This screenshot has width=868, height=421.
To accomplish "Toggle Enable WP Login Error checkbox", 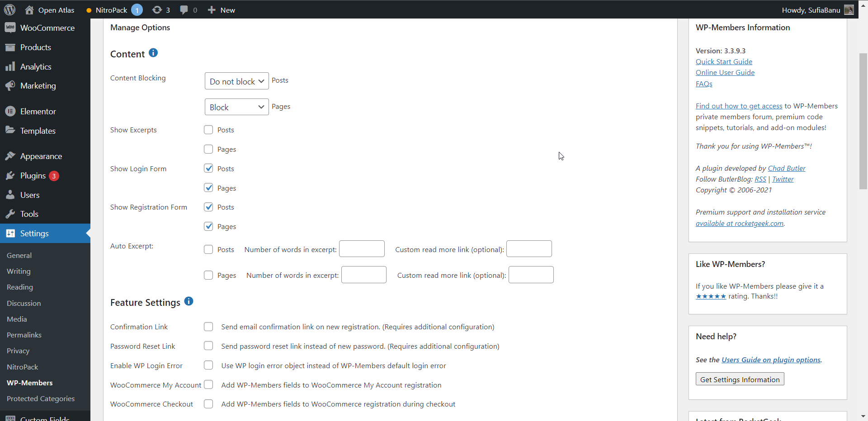I will click(x=208, y=365).
